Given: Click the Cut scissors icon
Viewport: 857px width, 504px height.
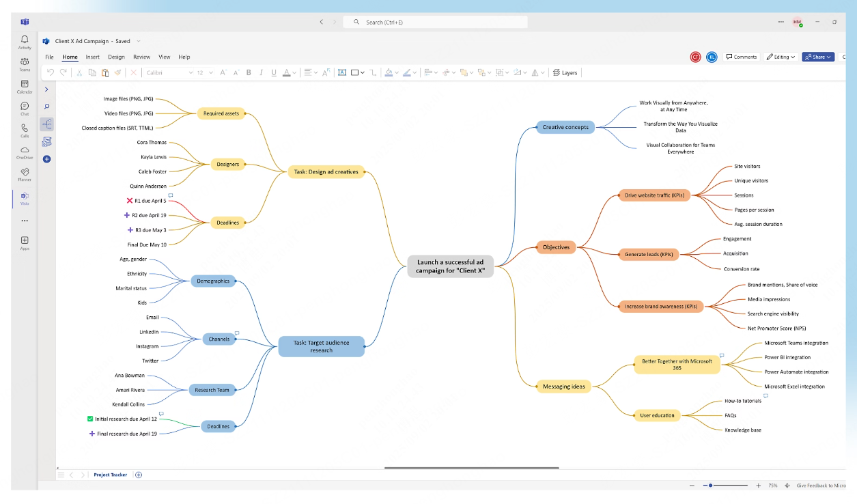Looking at the screenshot, I should [x=79, y=72].
